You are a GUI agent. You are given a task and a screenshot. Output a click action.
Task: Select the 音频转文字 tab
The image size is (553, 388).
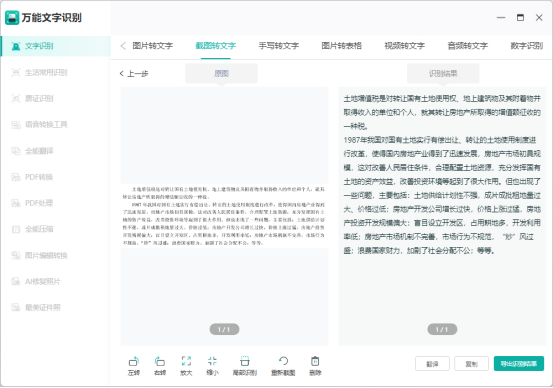point(468,46)
